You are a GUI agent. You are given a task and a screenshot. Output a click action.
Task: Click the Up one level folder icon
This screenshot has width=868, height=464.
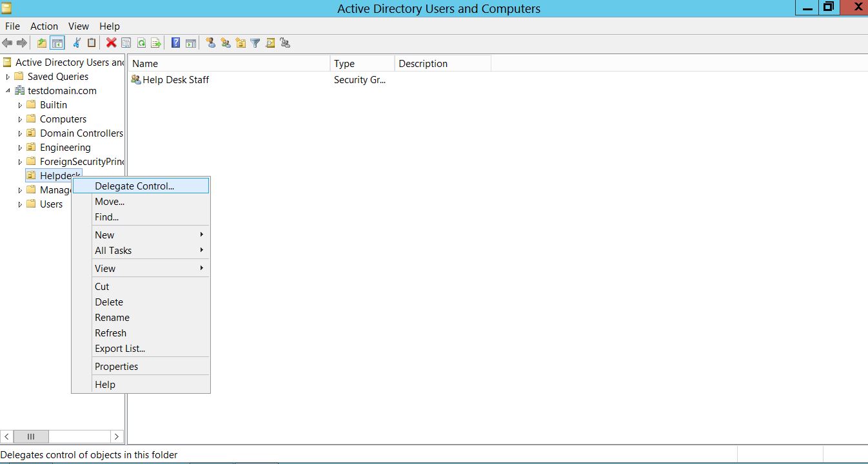coord(42,43)
